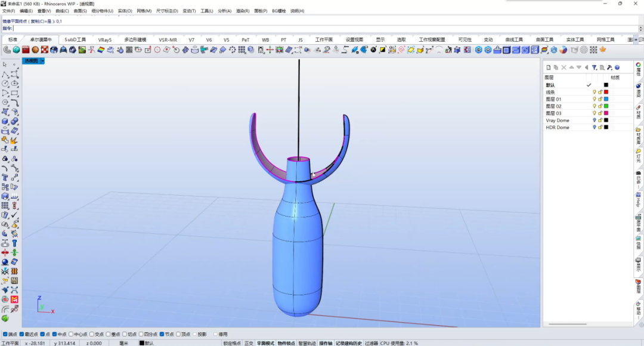
Task: Toggle lock icon for 图层 01 layer
Action: click(600, 99)
